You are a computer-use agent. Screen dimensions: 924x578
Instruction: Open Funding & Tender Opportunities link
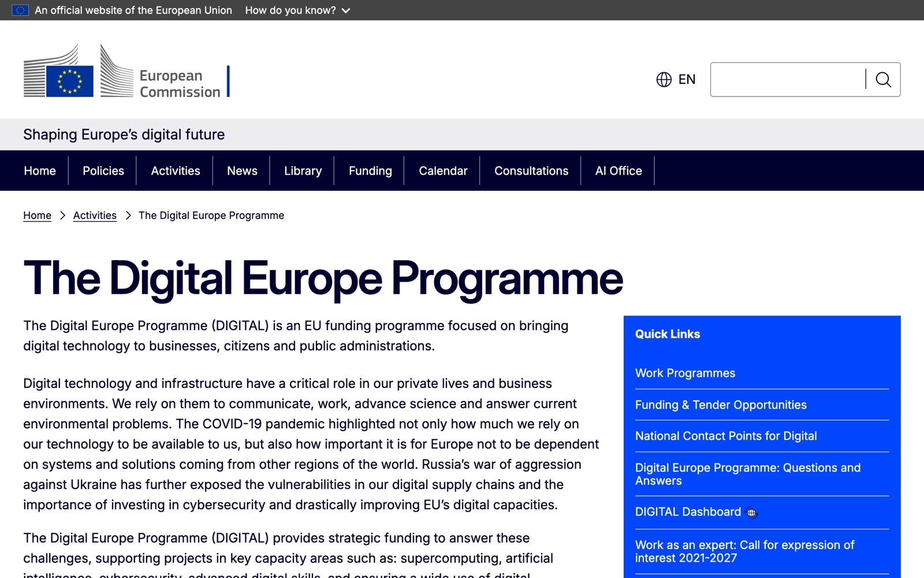tap(721, 405)
